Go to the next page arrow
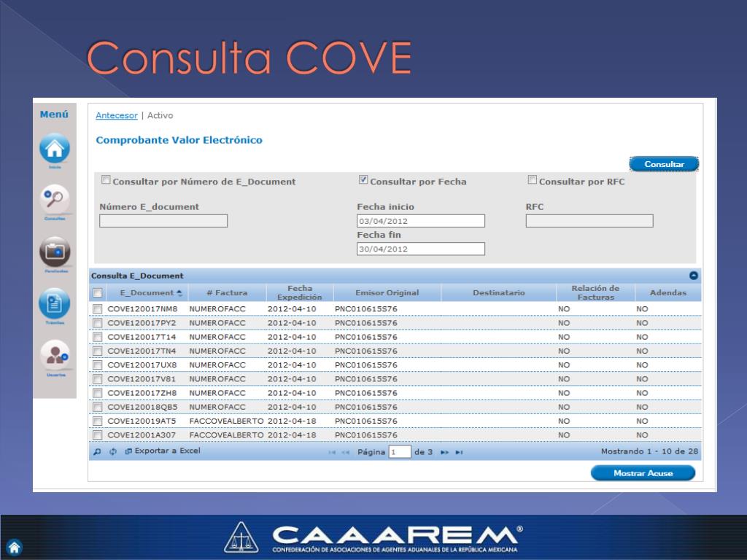The width and height of the screenshot is (747, 560). click(x=444, y=452)
